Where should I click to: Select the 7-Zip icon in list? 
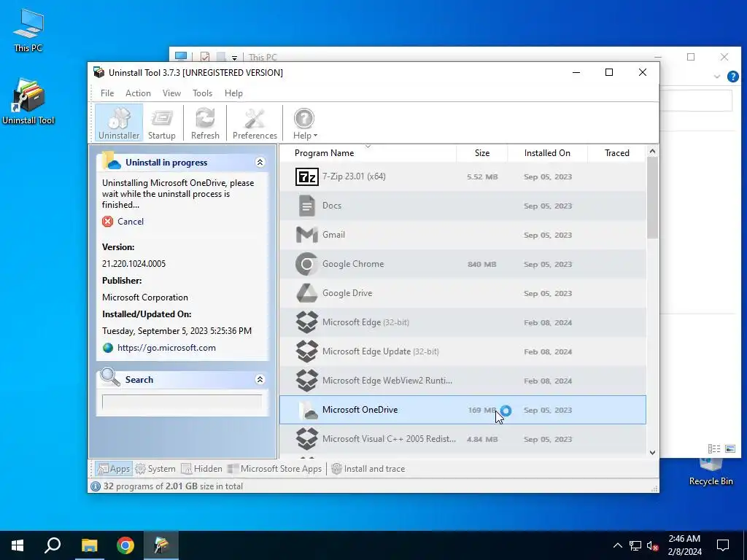(307, 176)
